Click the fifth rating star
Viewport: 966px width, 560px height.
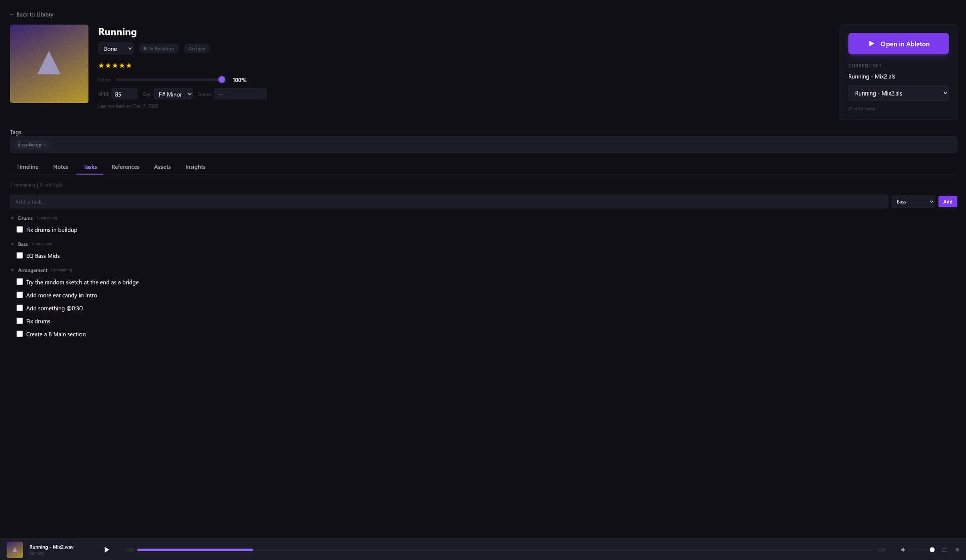coord(129,66)
